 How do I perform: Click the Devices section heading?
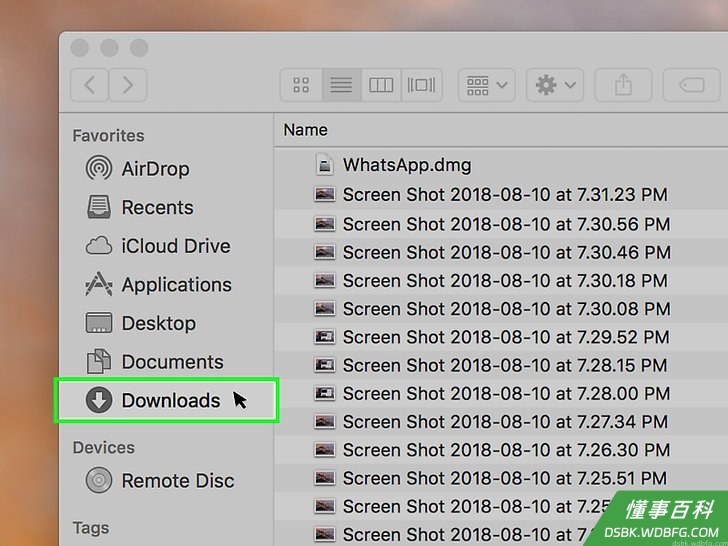[104, 448]
